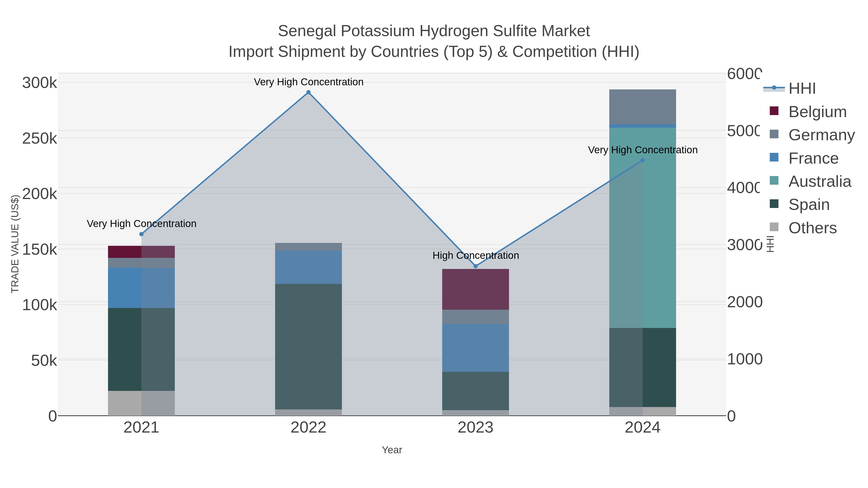Image resolution: width=868 pixels, height=488 pixels.
Task: Click the chart title 'Senegal Potassium Hydrogen Sulfite Market'
Action: pyautogui.click(x=434, y=31)
